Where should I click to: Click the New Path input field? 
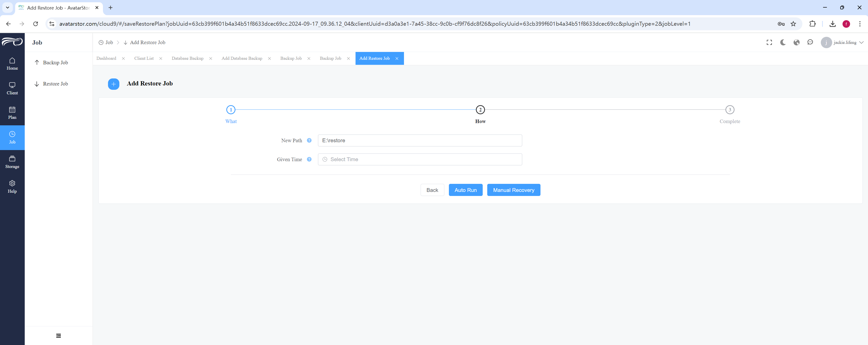420,140
